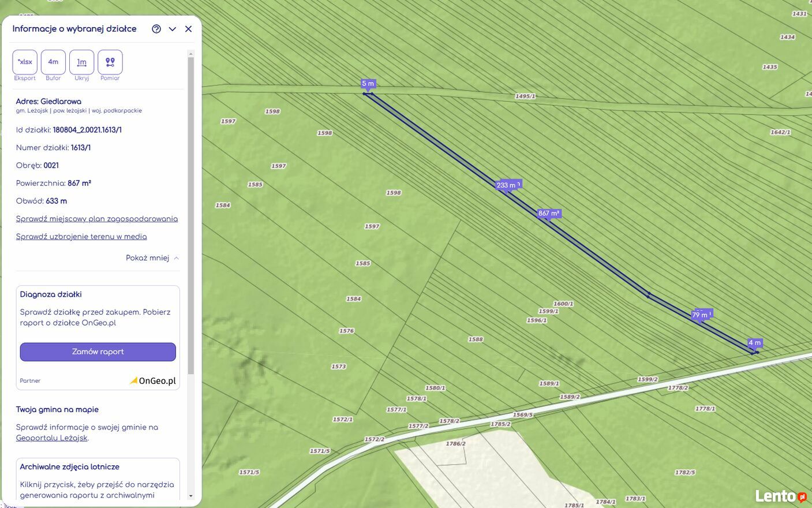Click the OnGeo.pl partner logo
Screen dimensions: 812x508
[153, 381]
